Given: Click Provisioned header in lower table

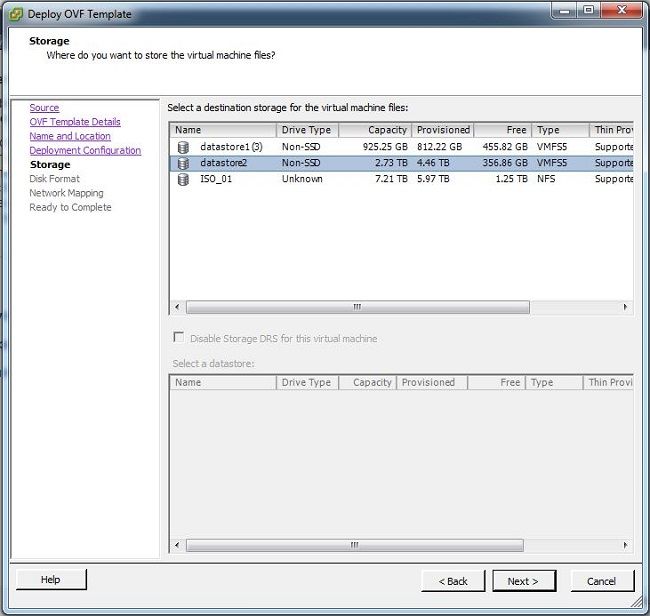Looking at the screenshot, I should (x=432, y=383).
